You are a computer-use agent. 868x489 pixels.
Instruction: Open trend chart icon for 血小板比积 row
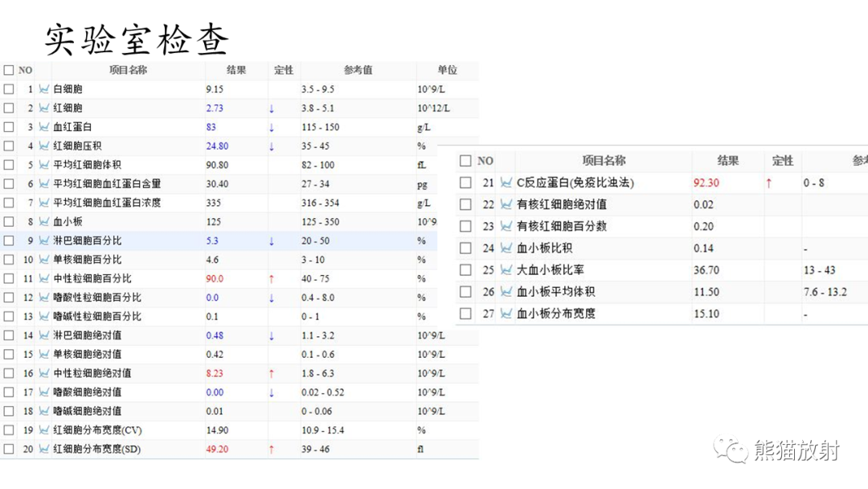coord(506,248)
